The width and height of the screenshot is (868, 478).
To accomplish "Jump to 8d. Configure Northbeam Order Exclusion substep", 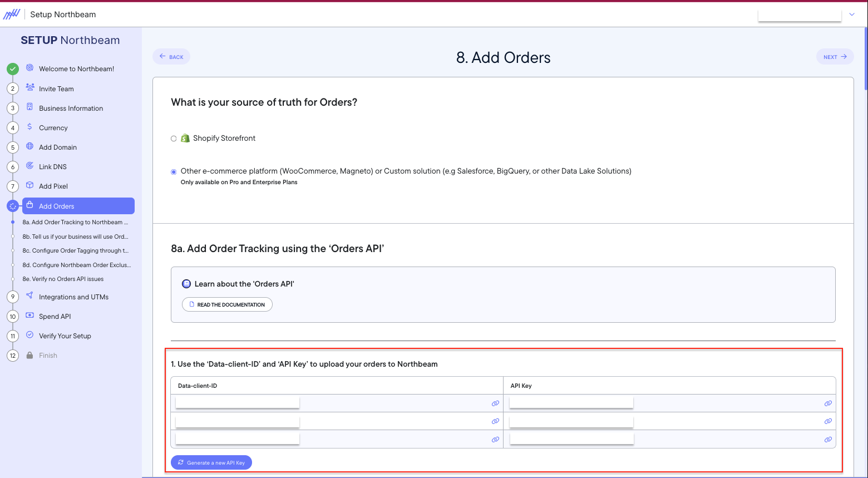I will pos(77,265).
